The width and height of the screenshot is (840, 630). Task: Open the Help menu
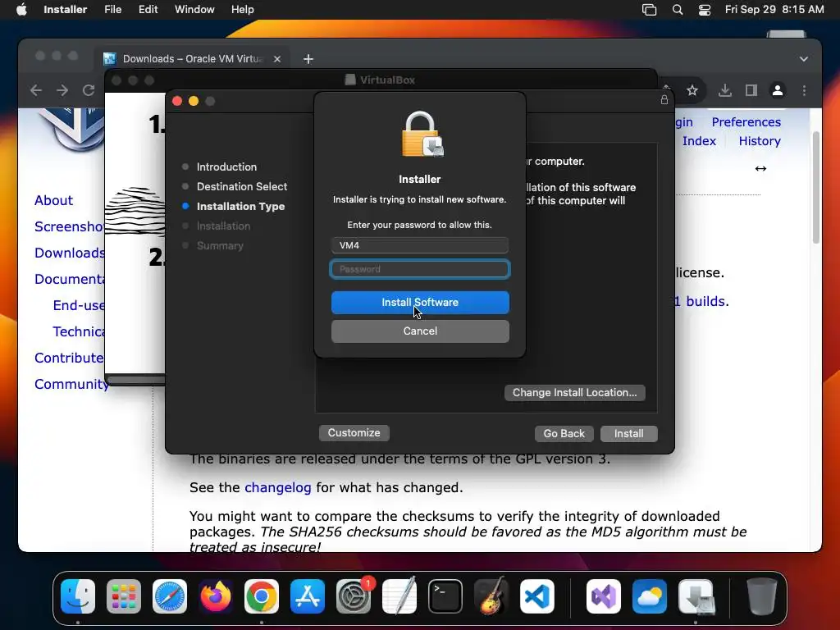242,10
